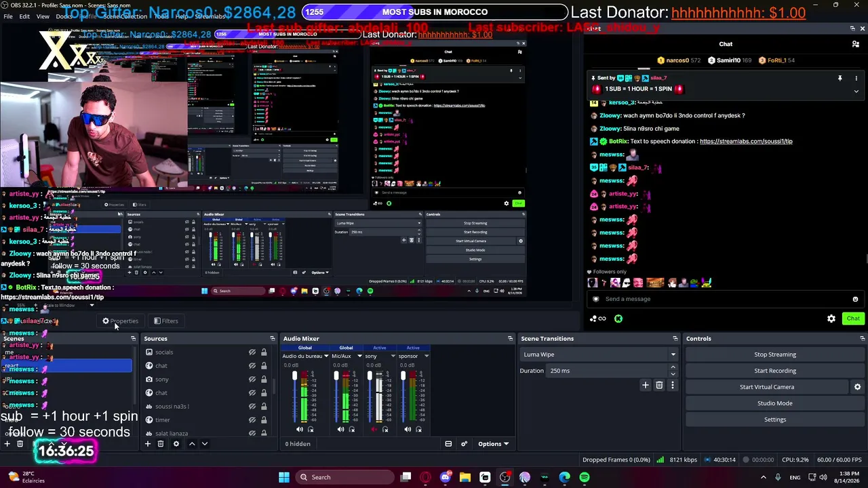This screenshot has height=488, width=868.
Task: Add a scene transition with the plus icon
Action: pos(646,385)
